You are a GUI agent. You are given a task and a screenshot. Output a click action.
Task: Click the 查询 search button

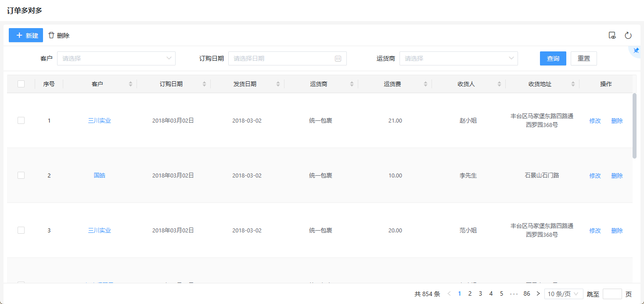coord(553,58)
